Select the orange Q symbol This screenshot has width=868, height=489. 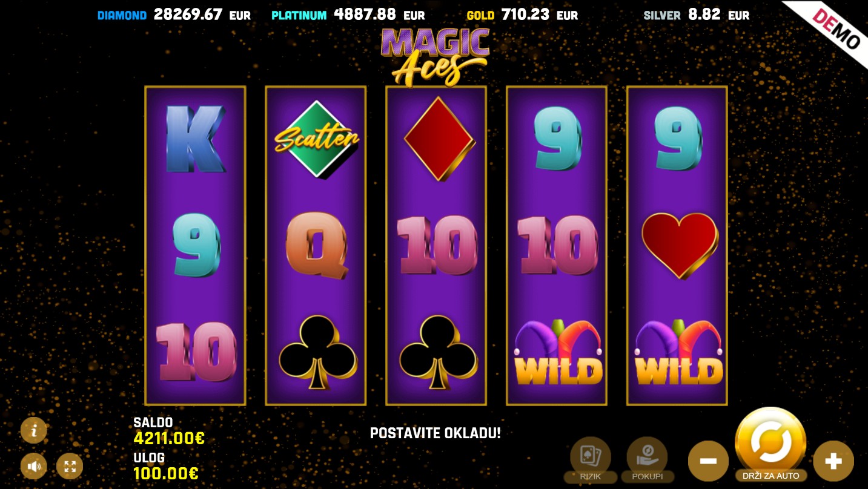[316, 246]
